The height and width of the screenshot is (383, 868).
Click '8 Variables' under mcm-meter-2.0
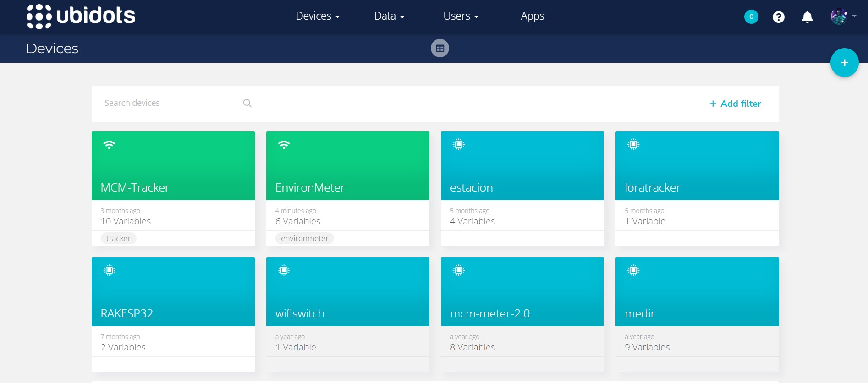pos(472,347)
